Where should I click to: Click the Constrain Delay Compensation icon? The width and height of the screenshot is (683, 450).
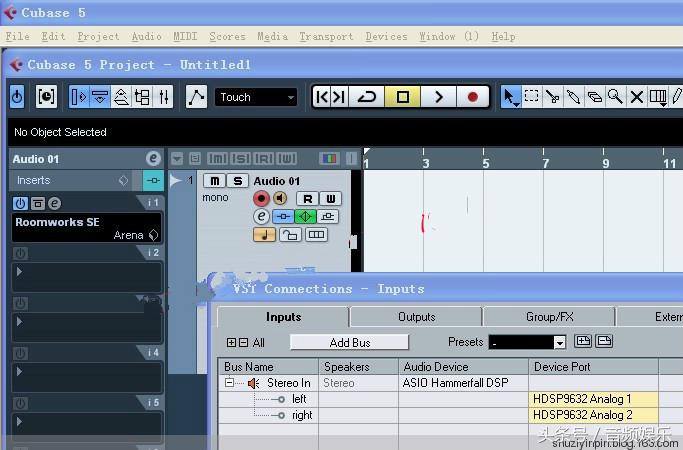pyautogui.click(x=46, y=96)
